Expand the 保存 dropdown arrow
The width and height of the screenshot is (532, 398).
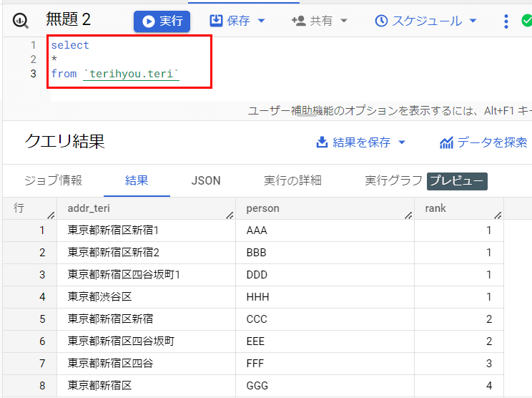[261, 21]
